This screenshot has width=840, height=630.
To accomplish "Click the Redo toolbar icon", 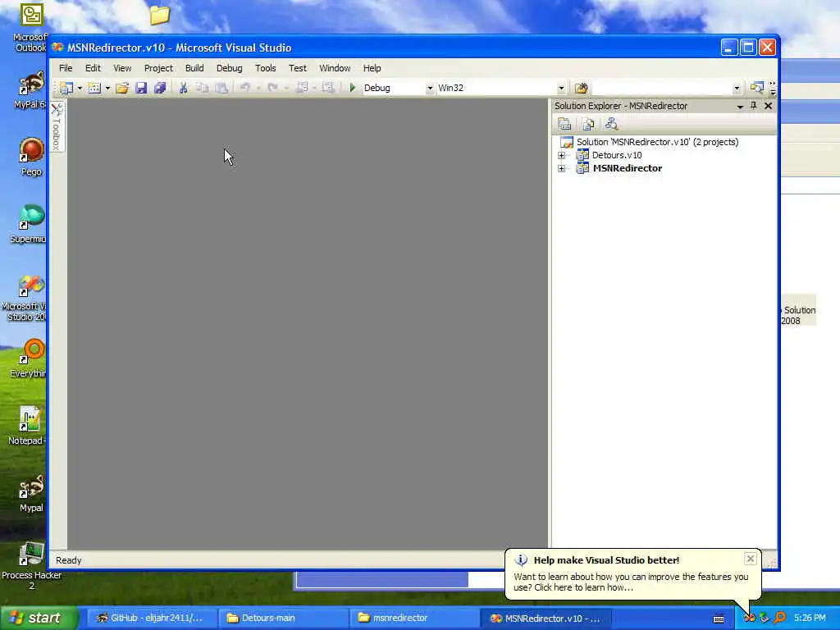I will click(272, 88).
